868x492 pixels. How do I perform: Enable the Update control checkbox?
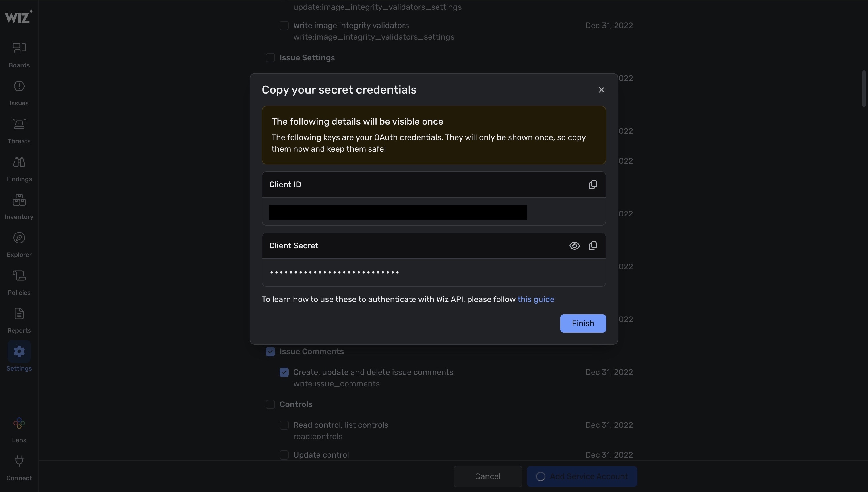(x=284, y=455)
